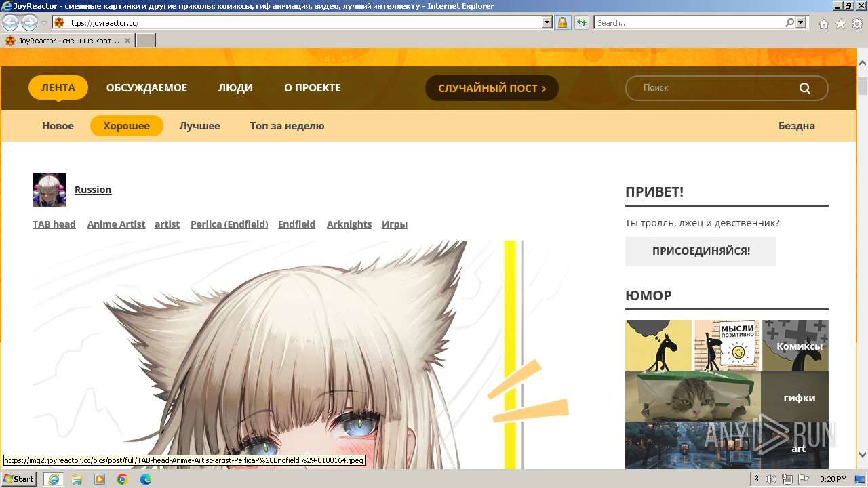
Task: Click the IE search magnifier icon
Action: pyautogui.click(x=790, y=22)
